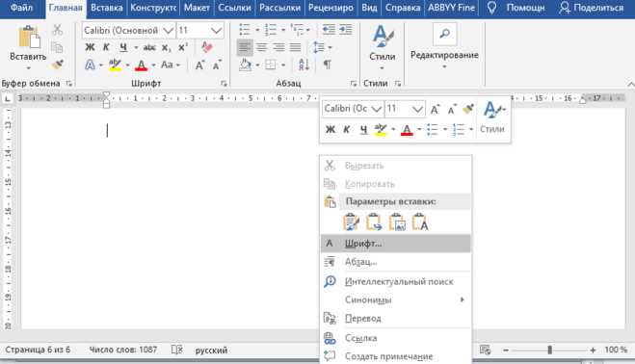The width and height of the screenshot is (635, 364).
Task: Increase indent icon in ribbon
Action: (x=345, y=30)
